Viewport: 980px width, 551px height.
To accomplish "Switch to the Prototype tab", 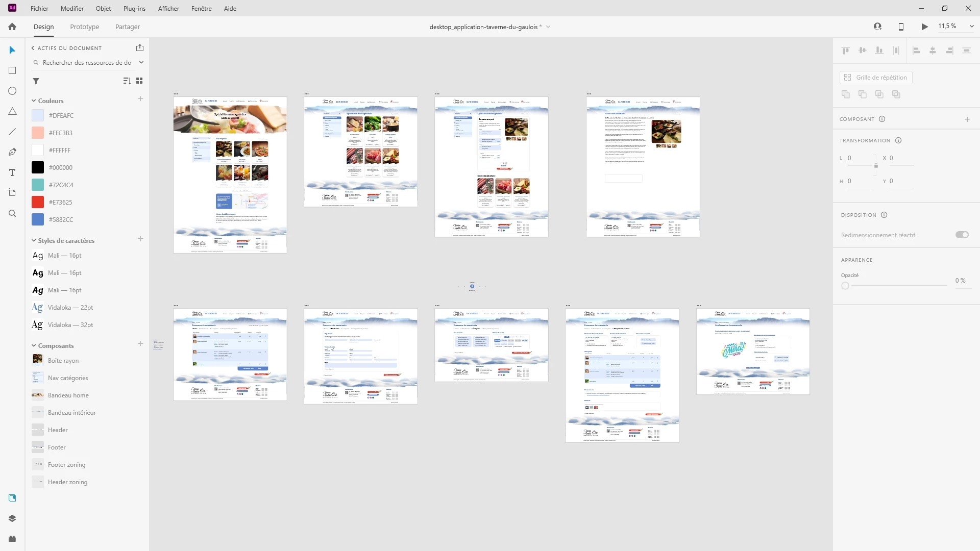I will point(85,27).
